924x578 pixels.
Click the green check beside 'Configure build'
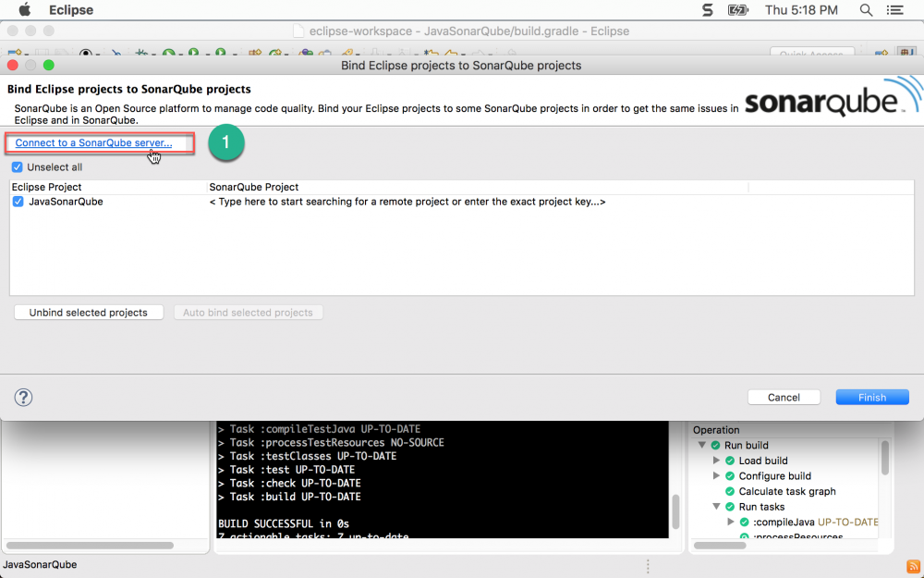pos(730,476)
